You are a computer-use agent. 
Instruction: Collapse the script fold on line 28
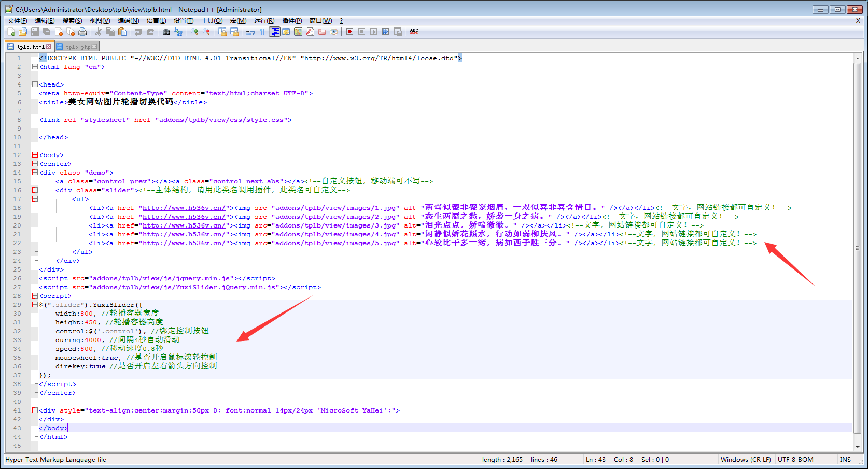tap(35, 296)
